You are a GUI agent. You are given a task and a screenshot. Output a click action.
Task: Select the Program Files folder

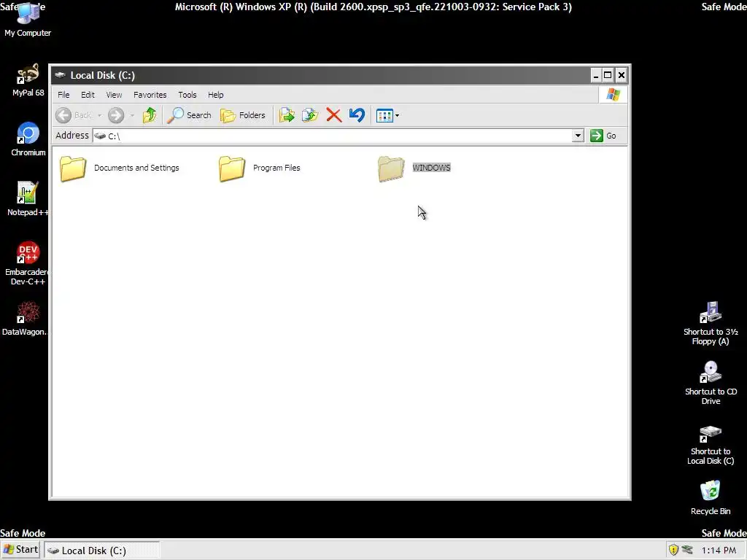pyautogui.click(x=260, y=168)
